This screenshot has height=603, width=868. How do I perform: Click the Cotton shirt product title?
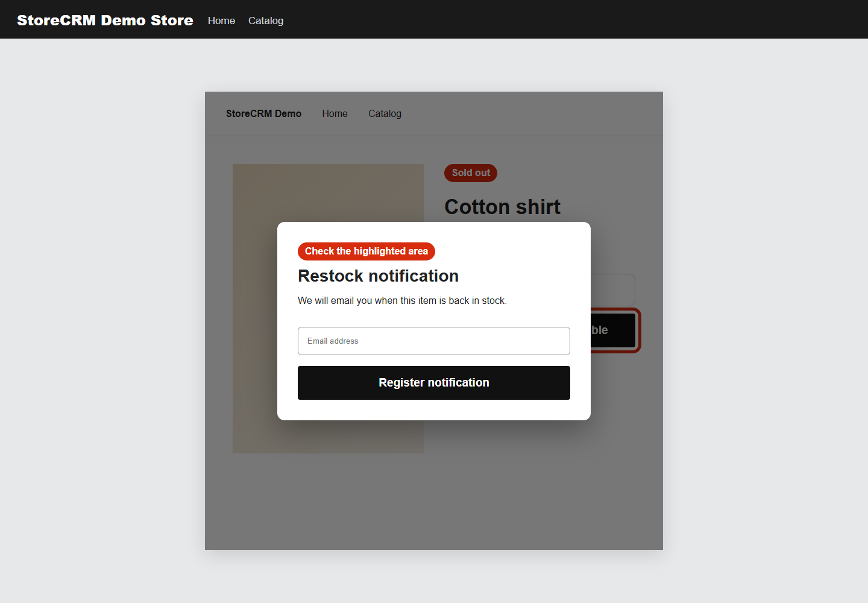tap(502, 207)
